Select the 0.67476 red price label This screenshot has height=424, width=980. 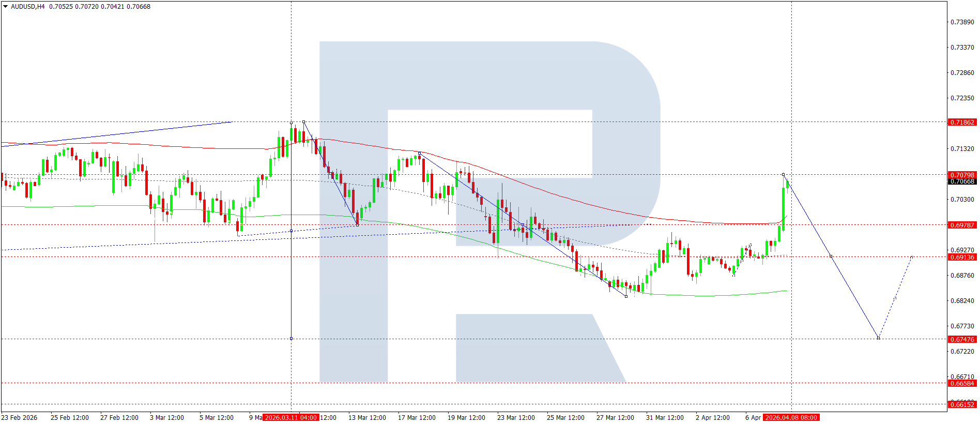962,340
